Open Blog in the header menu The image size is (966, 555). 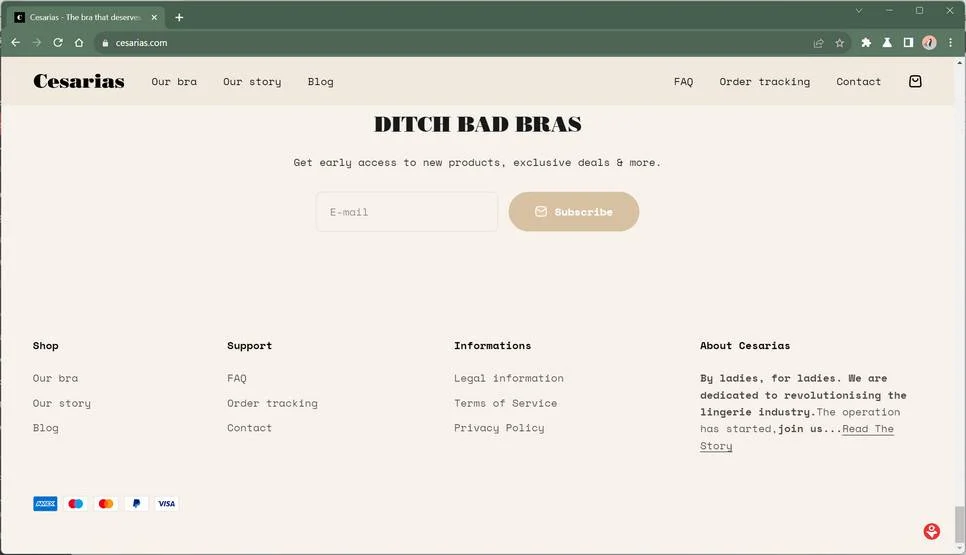[x=320, y=81]
